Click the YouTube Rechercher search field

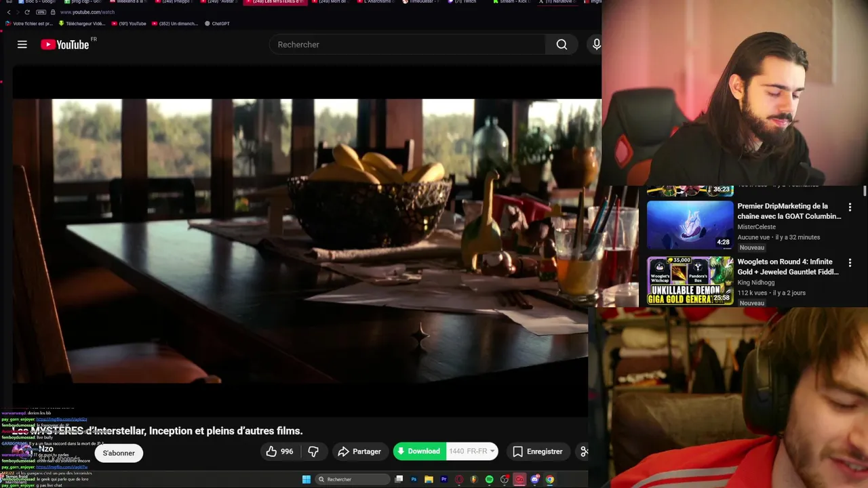tap(407, 44)
